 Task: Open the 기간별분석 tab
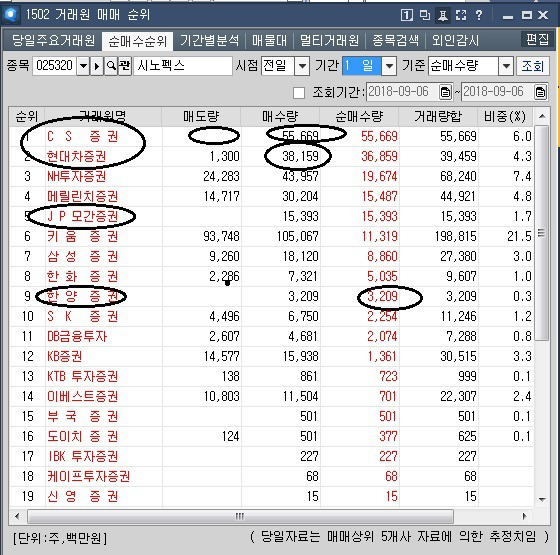coord(209,40)
